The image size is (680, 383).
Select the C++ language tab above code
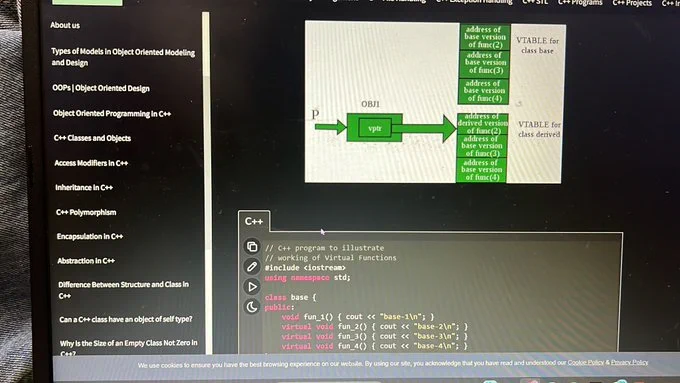click(x=254, y=221)
